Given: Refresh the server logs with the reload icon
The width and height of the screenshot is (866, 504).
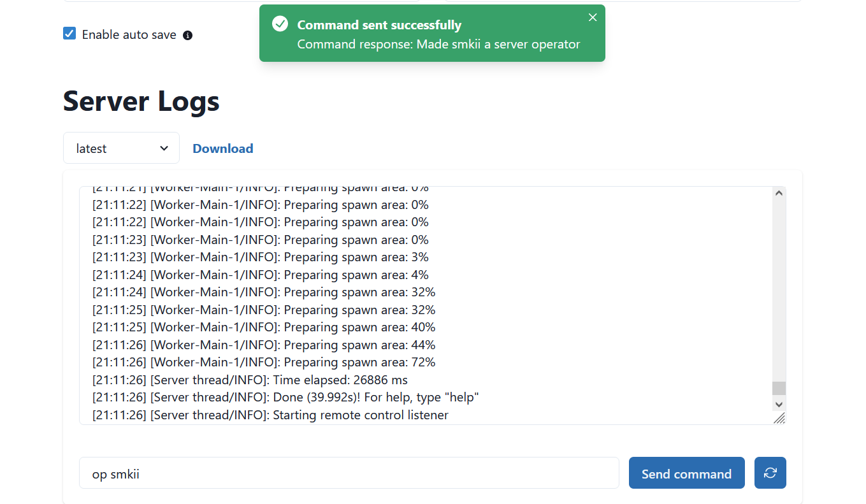Looking at the screenshot, I should point(770,473).
